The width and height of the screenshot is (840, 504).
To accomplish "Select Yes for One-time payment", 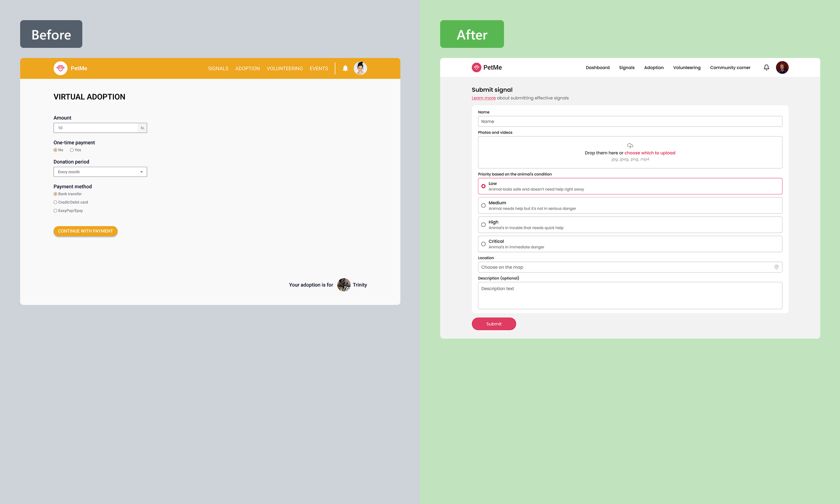I will coord(72,150).
